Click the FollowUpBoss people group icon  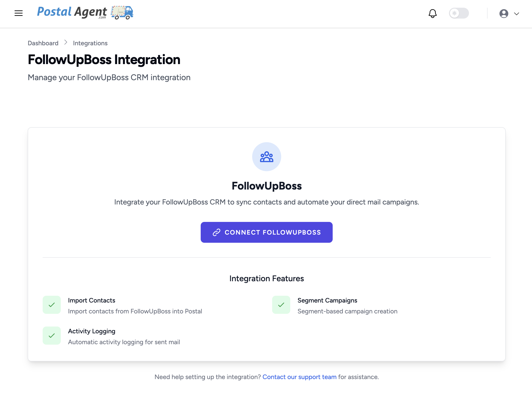click(x=266, y=157)
